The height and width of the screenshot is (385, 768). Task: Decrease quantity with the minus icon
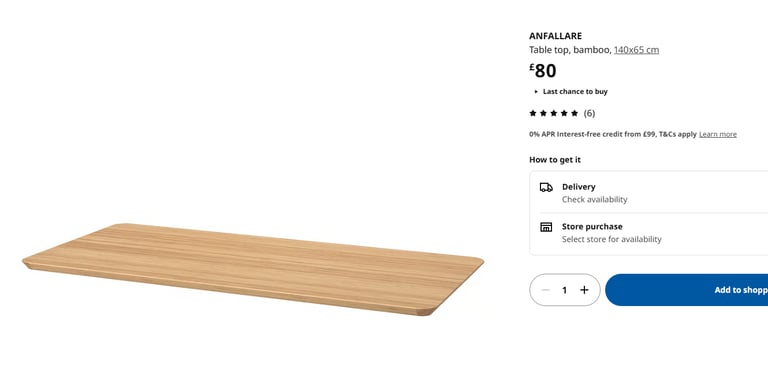coord(546,290)
